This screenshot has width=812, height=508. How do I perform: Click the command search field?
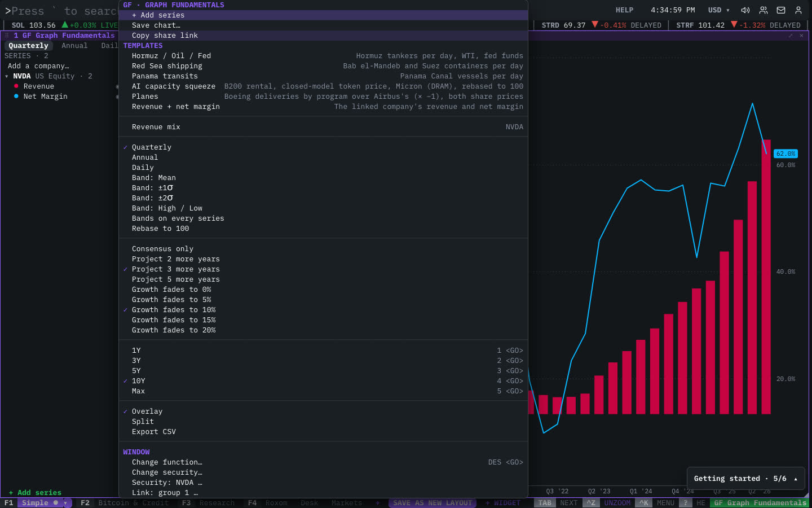pos(61,11)
